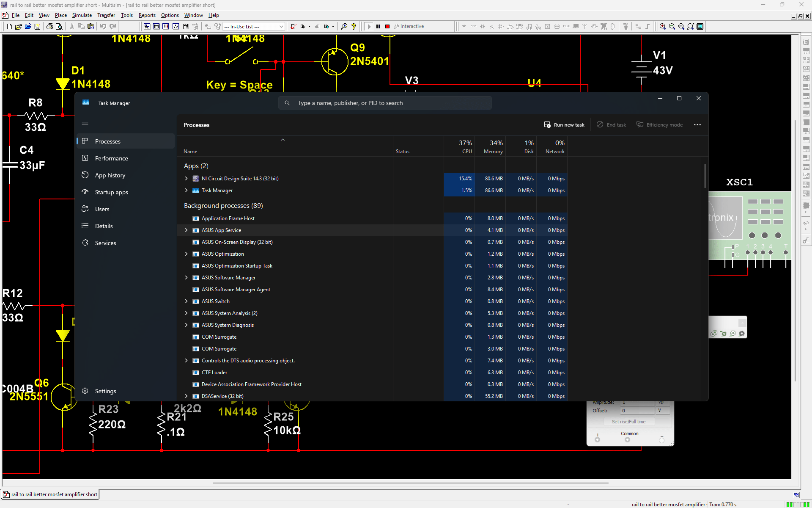Open the Reports menu in Multisim
This screenshot has height=508, width=812.
[147, 15]
